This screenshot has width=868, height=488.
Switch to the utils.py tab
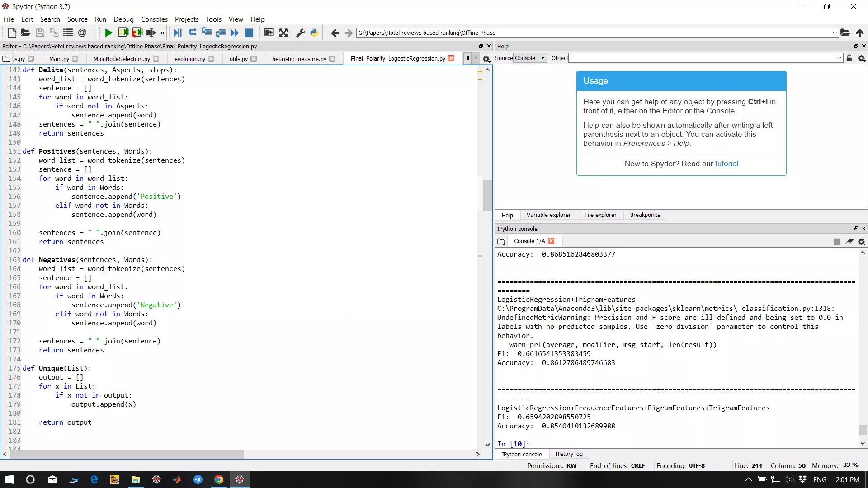click(239, 59)
